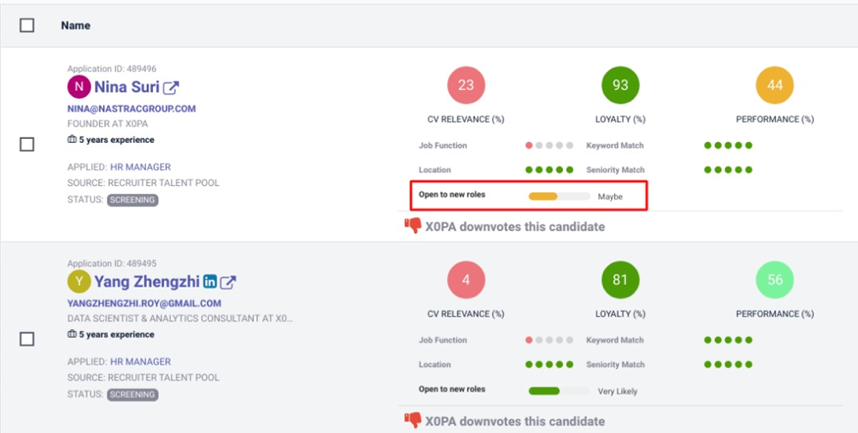Click briefcase experience icon for Nina Suri
The width and height of the screenshot is (858, 433).
(72, 140)
